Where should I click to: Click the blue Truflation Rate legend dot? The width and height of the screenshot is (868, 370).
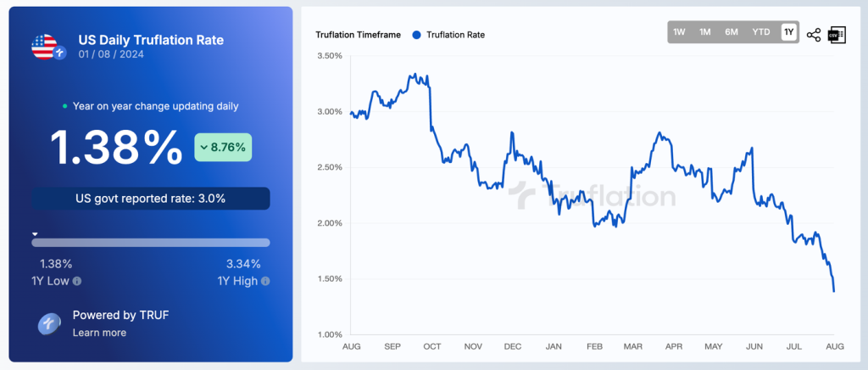pyautogui.click(x=416, y=35)
